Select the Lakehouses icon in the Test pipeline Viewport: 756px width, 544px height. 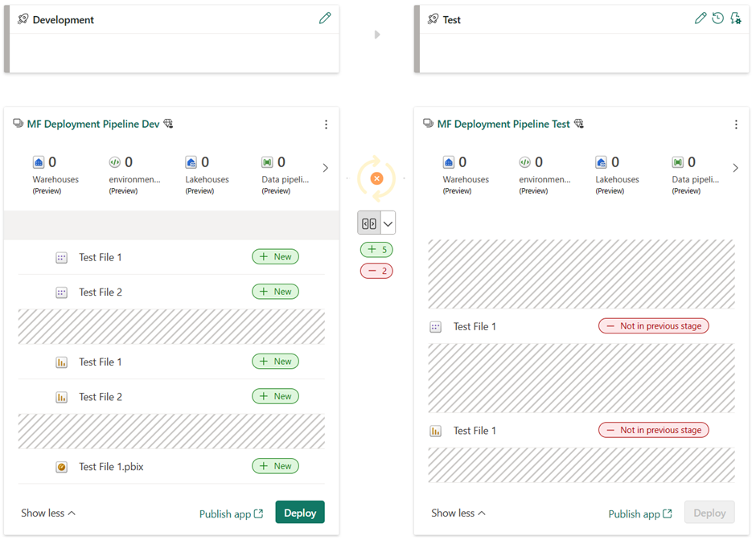601,162
